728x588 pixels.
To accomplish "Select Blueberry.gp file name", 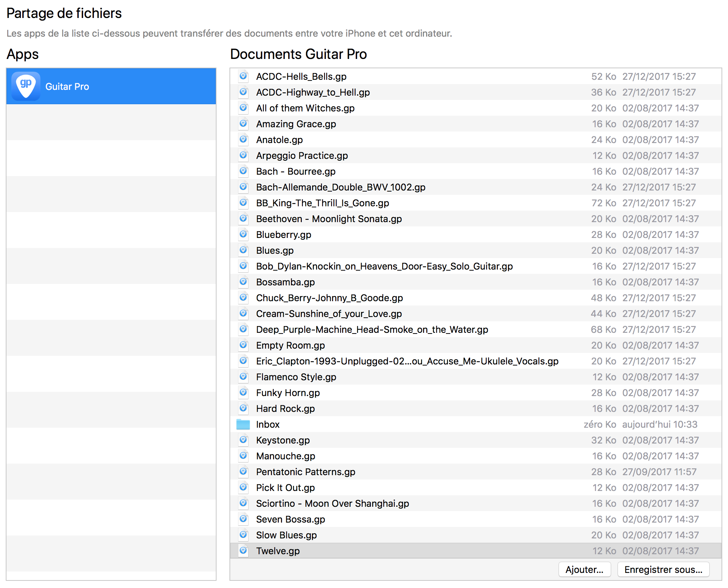I will (x=284, y=235).
